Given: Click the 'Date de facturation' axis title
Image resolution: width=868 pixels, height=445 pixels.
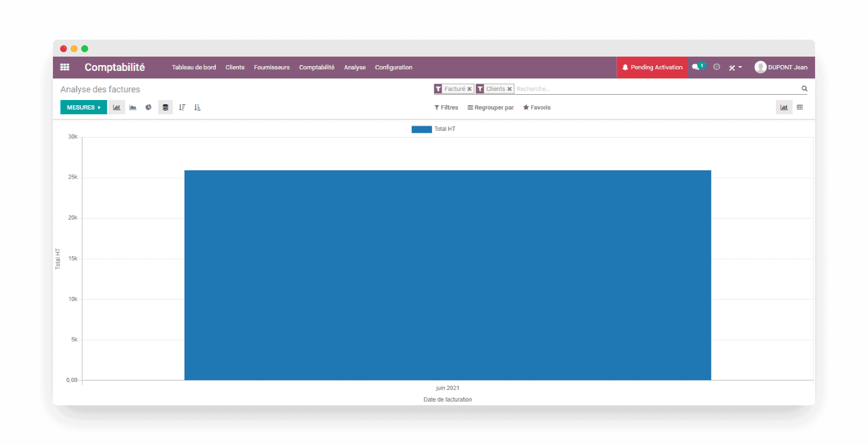Looking at the screenshot, I should click(x=448, y=399).
